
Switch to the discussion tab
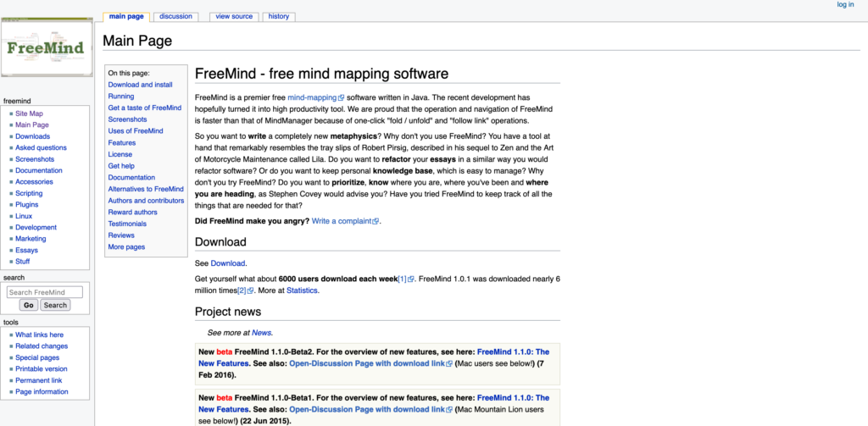click(175, 17)
